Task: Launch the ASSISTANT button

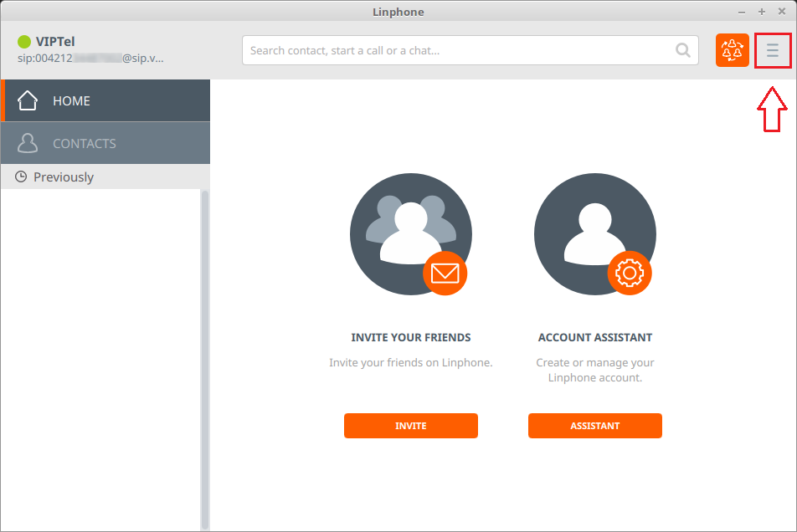Action: pos(594,426)
